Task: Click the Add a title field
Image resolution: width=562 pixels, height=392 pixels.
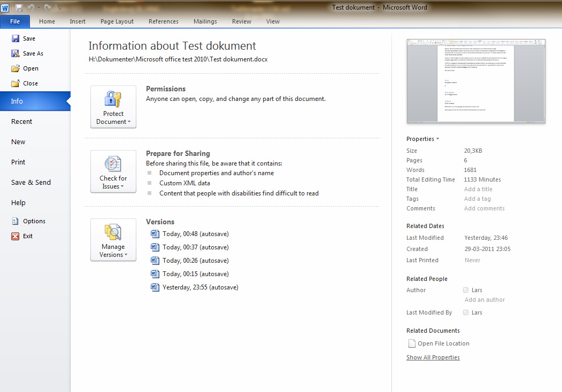Action: coord(478,189)
